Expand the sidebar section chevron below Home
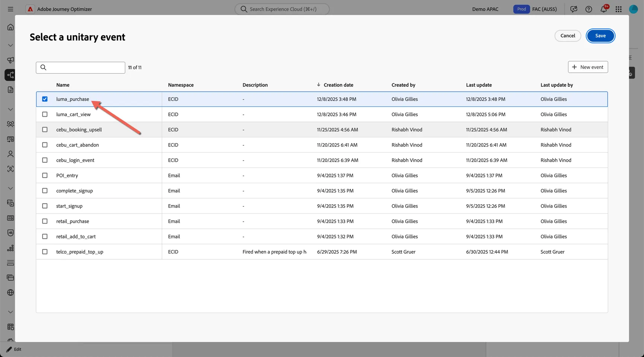Screen dimensions: 644x357 10,45
